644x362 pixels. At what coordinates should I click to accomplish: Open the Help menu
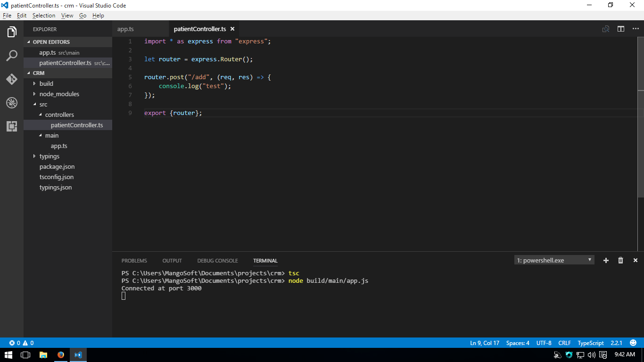98,16
